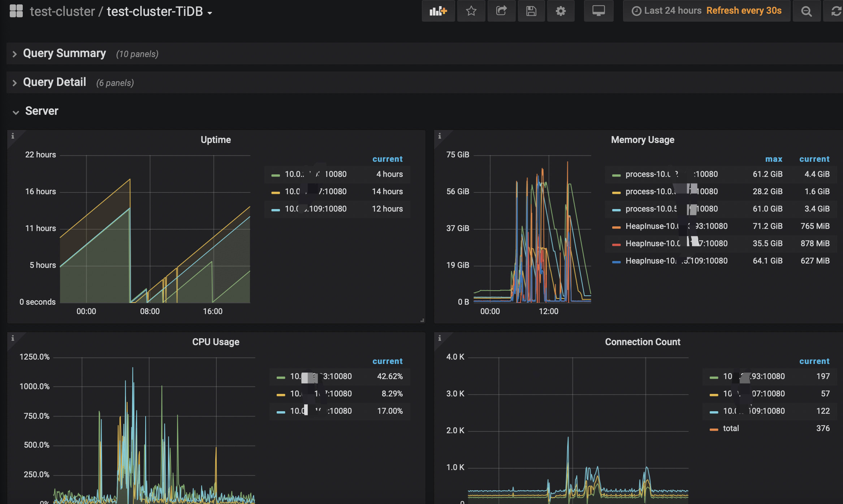Open the Share dashboard icon

(501, 11)
